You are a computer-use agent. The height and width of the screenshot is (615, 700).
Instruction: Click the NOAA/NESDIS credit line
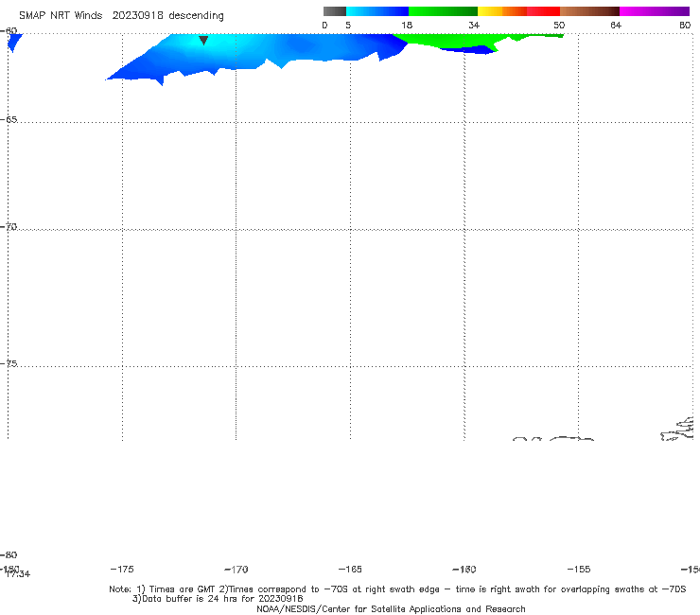pos(391,608)
